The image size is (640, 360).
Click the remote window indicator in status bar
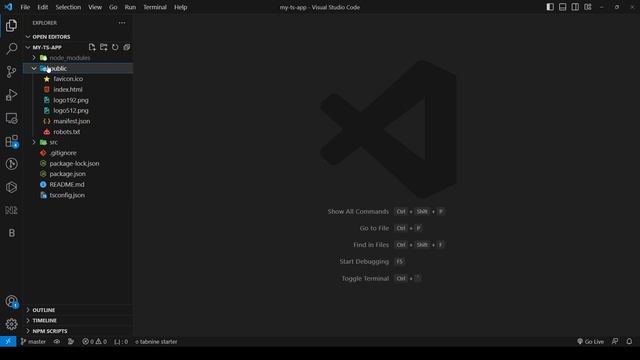(x=8, y=342)
